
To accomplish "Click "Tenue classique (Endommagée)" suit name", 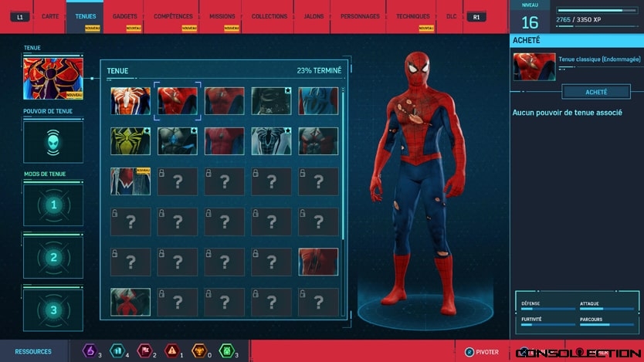I will click(x=599, y=59).
